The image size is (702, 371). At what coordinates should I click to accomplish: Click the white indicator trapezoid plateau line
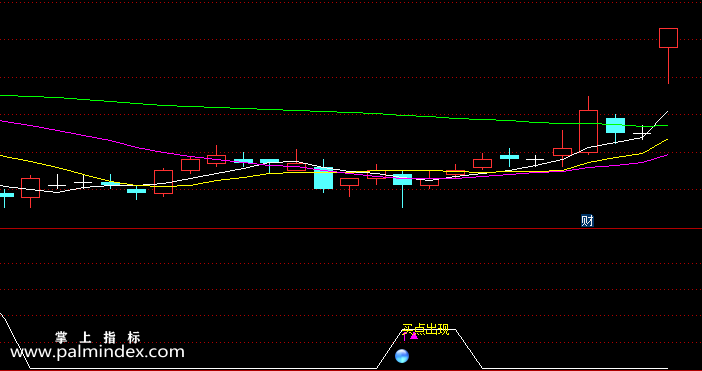pos(428,330)
